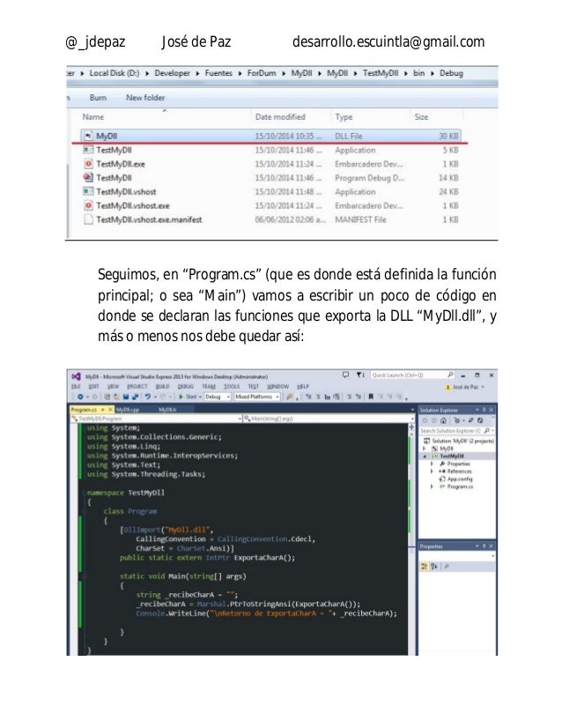The width and height of the screenshot is (562, 728).
Task: Click the Save toolbar icon
Action: tap(126, 397)
